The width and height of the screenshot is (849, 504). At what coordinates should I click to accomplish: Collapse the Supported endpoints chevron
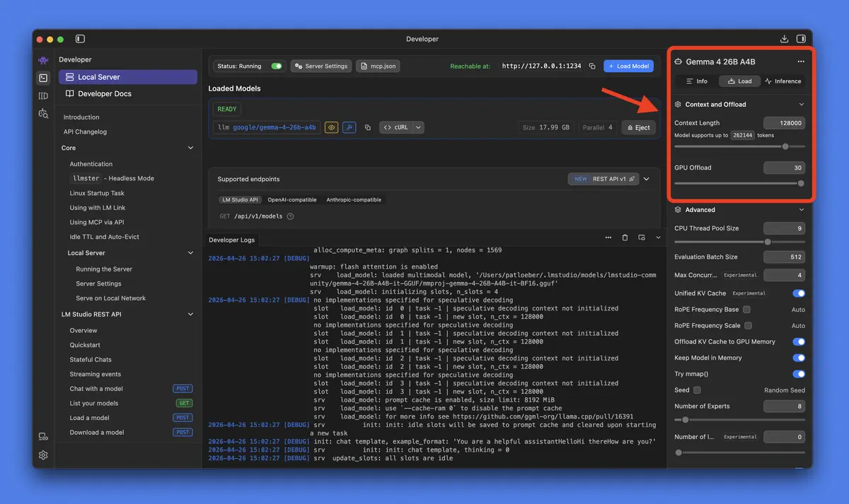646,179
